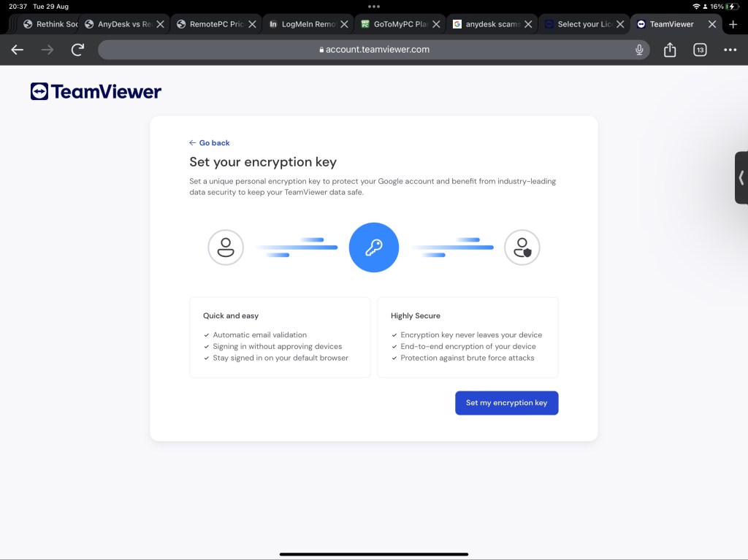
Task: Click Automatic email validation text
Action: [259, 335]
